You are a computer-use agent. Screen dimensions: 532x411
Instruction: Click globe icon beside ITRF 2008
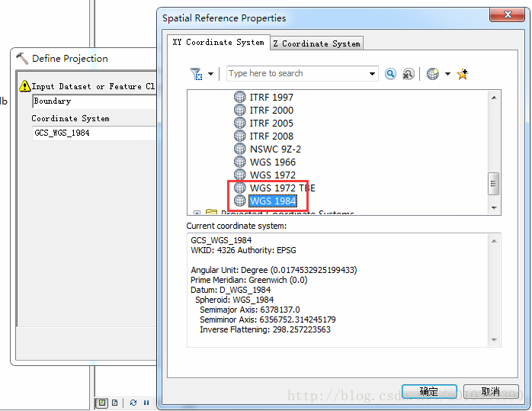pos(240,136)
